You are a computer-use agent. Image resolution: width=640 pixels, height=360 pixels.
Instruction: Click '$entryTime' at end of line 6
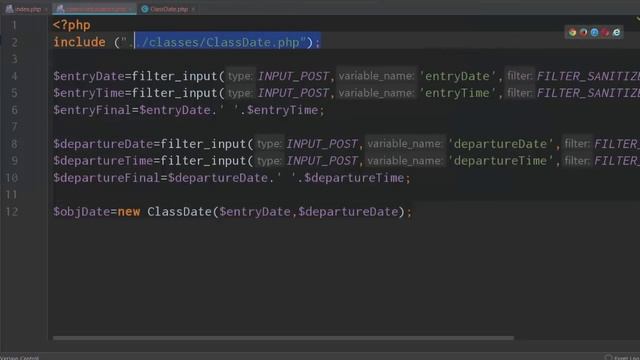tap(282, 110)
